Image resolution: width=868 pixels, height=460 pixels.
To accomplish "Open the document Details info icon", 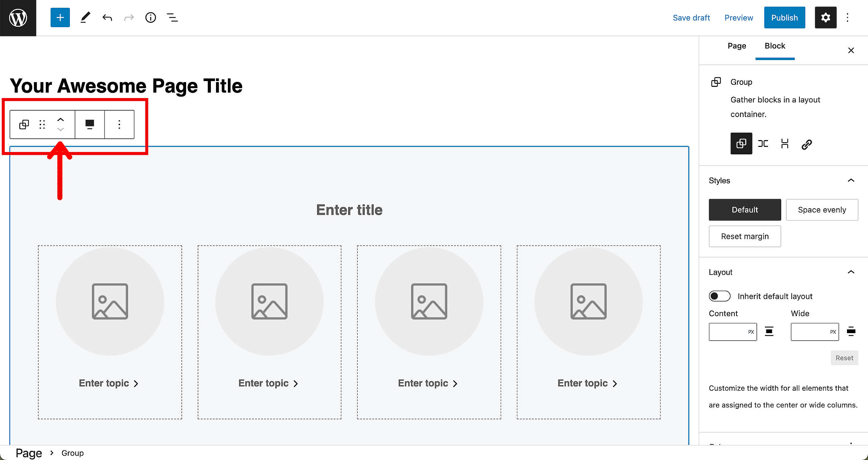I will click(x=151, y=18).
